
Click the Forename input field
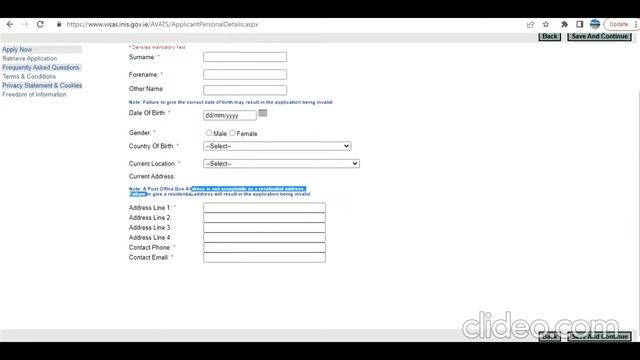(245, 74)
